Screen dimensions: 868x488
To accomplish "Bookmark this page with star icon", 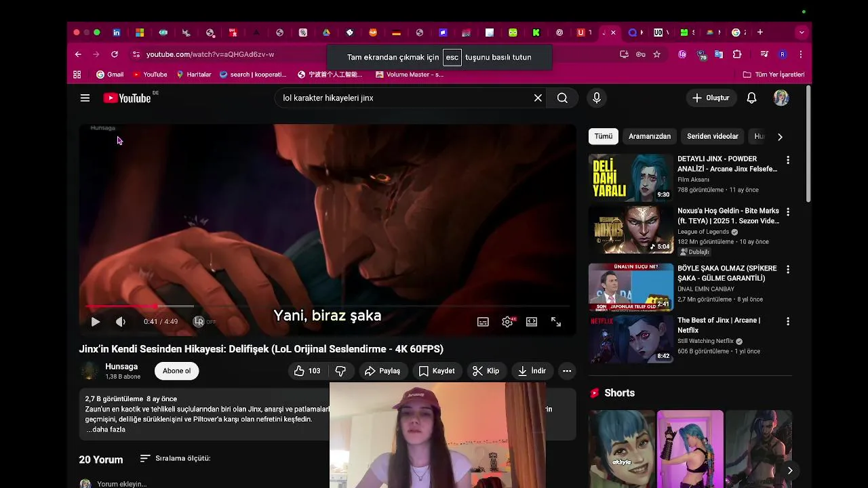I will click(656, 54).
